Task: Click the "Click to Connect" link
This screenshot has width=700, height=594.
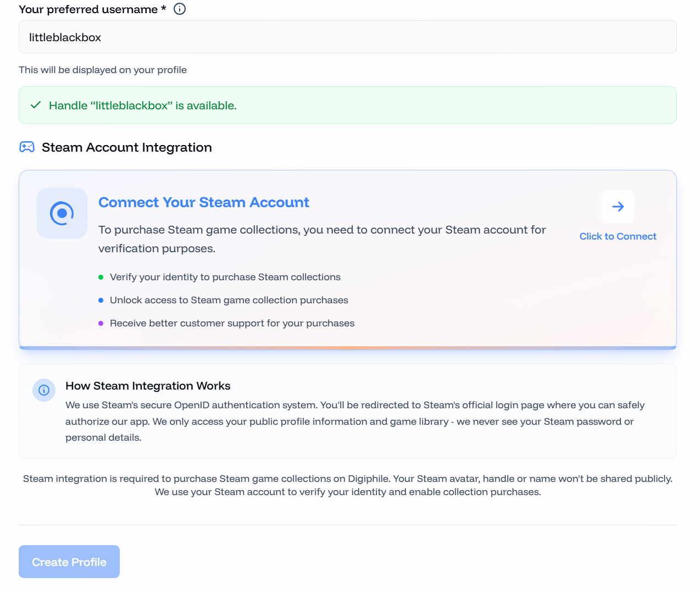Action: coord(618,236)
